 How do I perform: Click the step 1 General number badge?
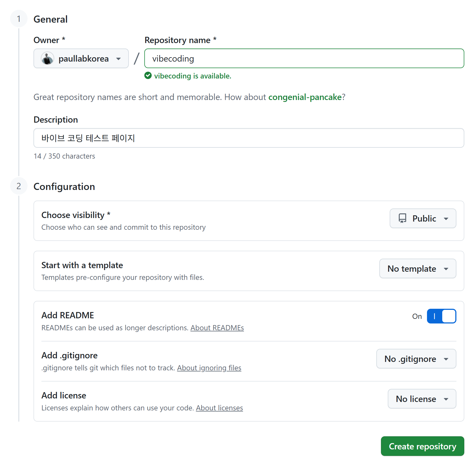(19, 19)
